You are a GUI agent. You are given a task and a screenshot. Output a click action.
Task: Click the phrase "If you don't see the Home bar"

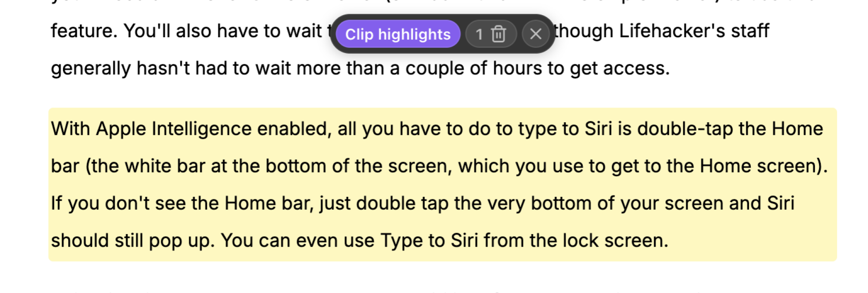tap(182, 204)
